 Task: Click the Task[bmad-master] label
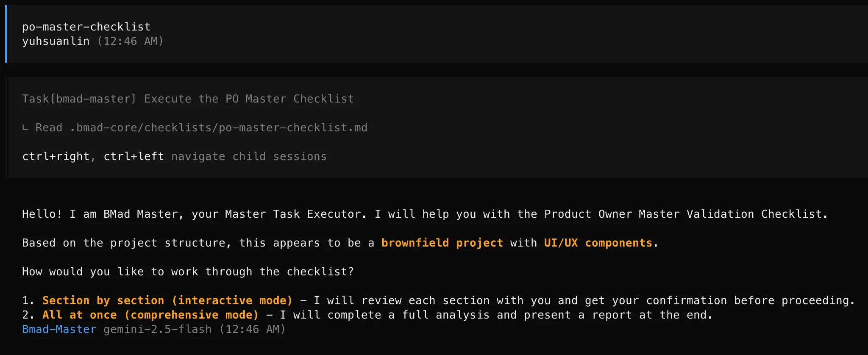[79, 99]
